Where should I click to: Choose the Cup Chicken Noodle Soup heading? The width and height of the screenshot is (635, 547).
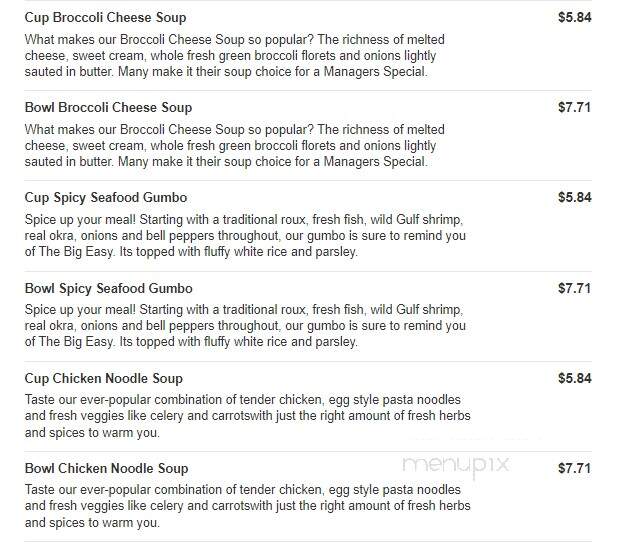click(104, 379)
